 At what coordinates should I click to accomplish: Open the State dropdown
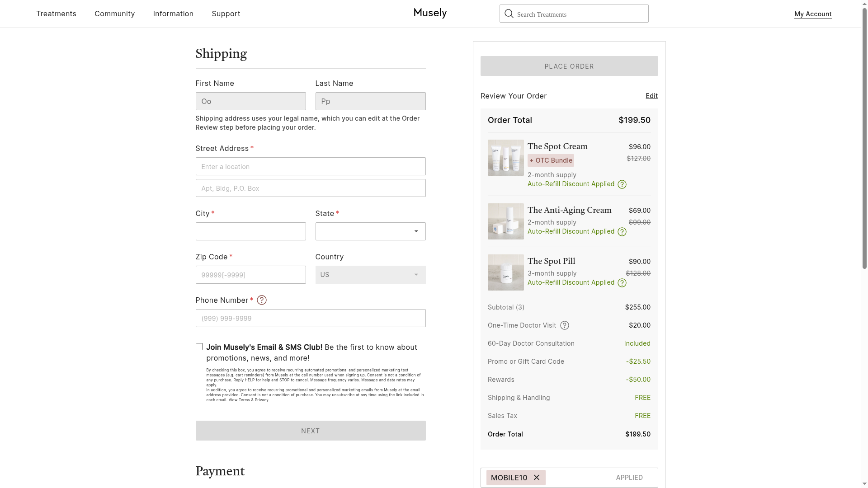(x=370, y=231)
